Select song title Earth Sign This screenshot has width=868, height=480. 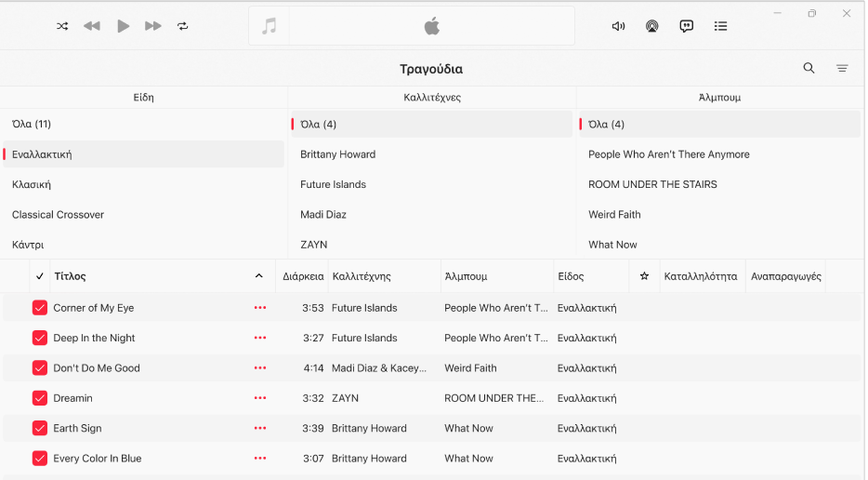pyautogui.click(x=77, y=428)
